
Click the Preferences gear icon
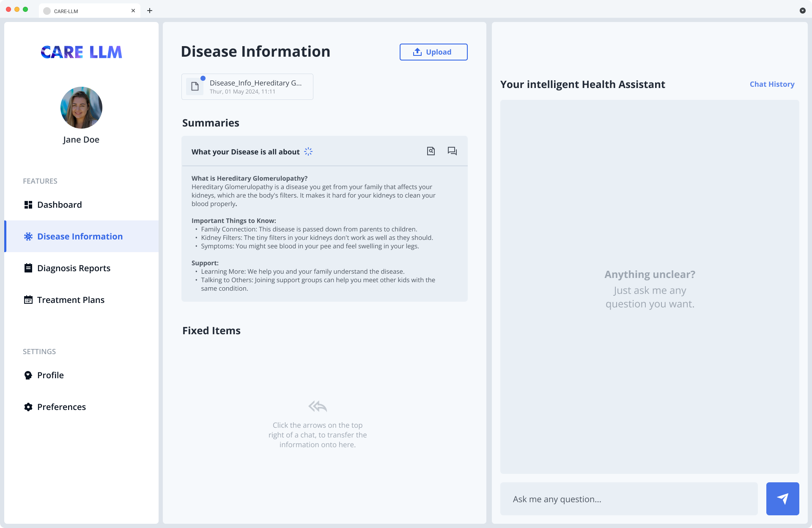click(28, 407)
